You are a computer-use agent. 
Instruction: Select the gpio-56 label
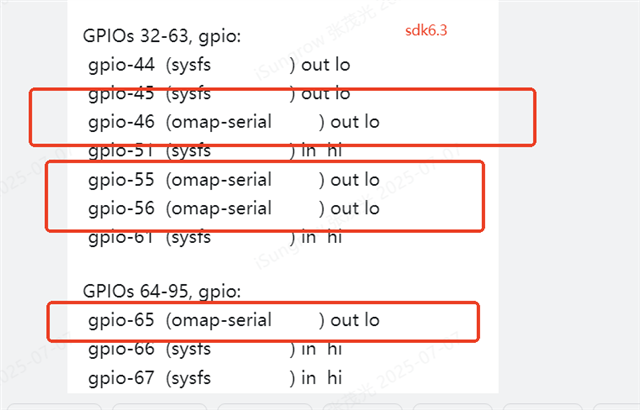pos(121,209)
